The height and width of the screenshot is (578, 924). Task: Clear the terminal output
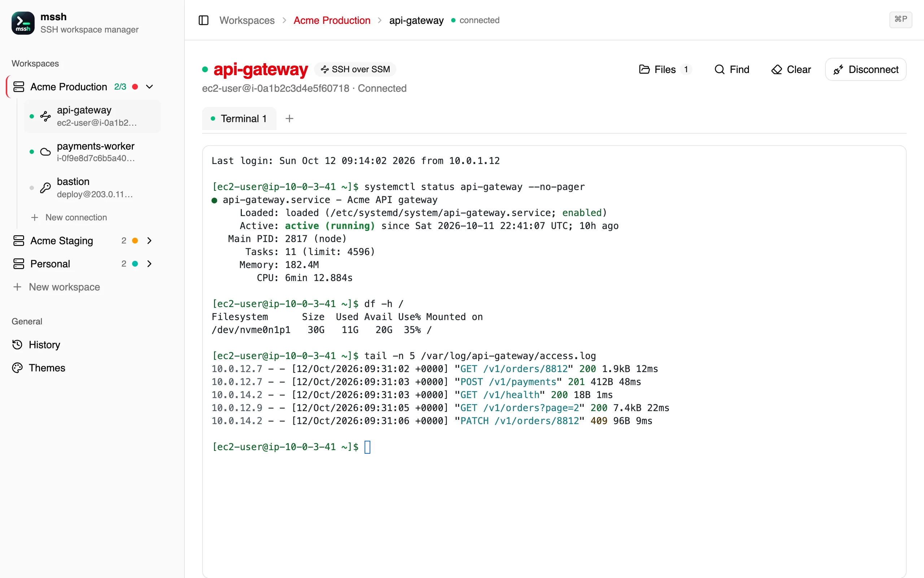click(x=791, y=69)
